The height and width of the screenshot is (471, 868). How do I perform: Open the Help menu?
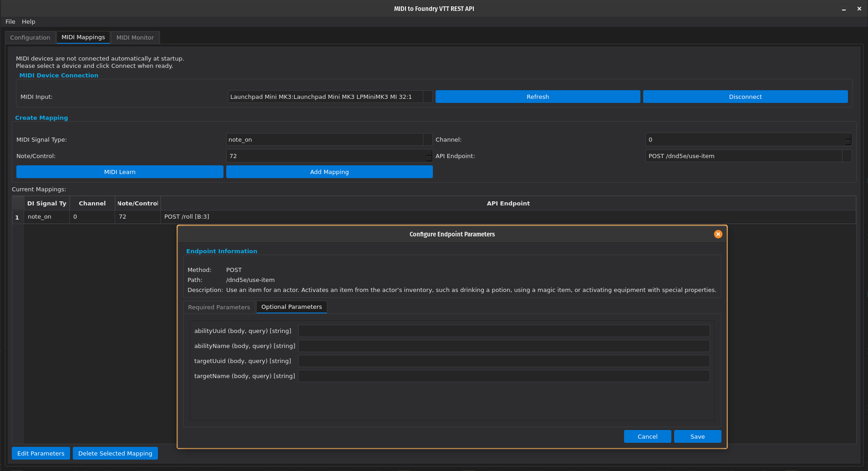pyautogui.click(x=28, y=21)
